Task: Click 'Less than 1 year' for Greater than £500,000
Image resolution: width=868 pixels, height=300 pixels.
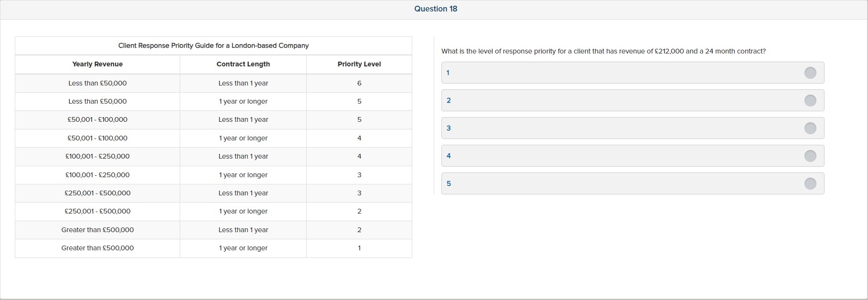Action: click(243, 230)
